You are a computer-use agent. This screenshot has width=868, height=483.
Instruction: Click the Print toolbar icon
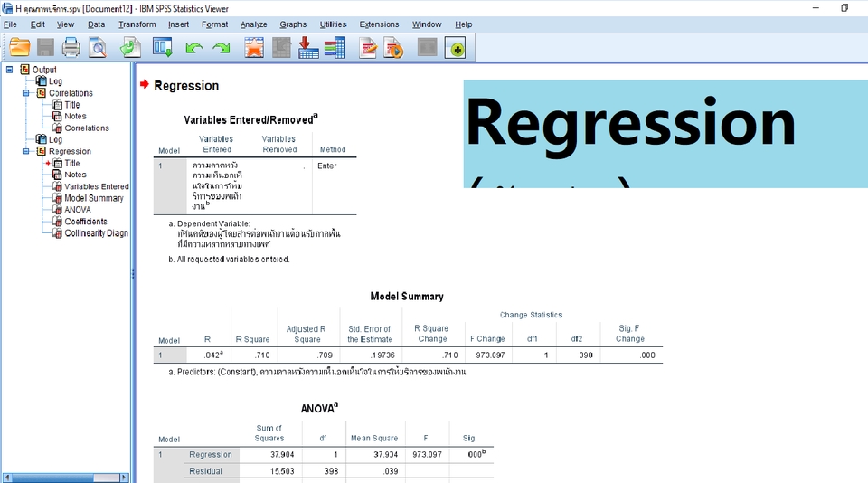click(71, 47)
